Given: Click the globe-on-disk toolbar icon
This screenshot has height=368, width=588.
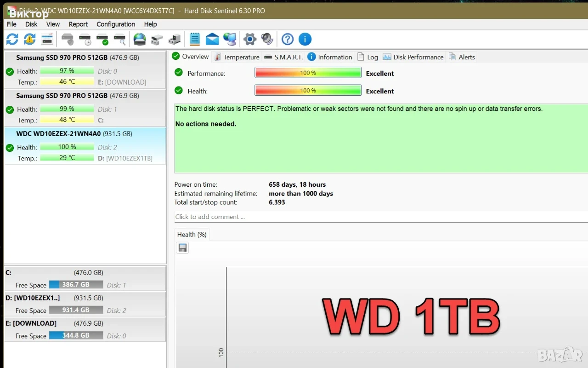Looking at the screenshot, I should coord(140,39).
